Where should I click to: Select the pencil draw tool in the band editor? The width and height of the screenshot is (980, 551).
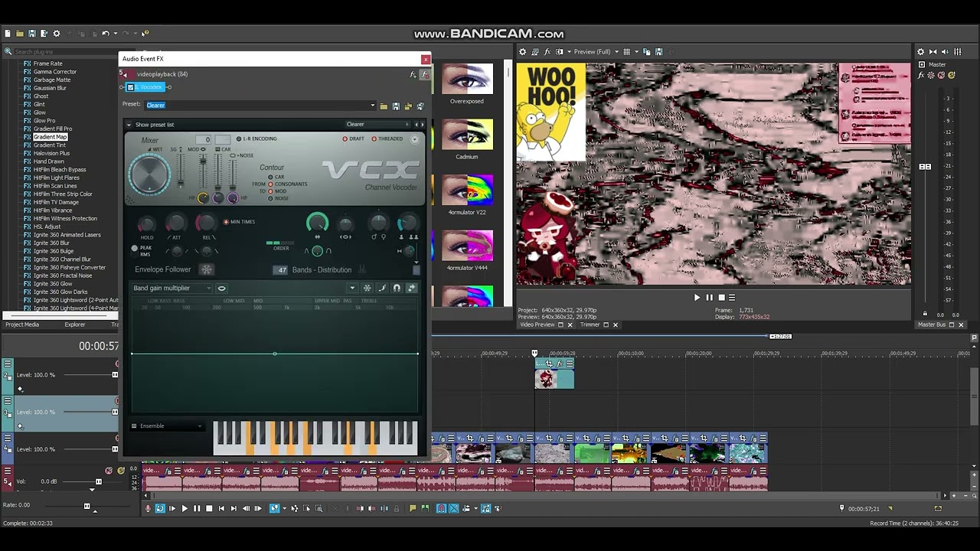pos(382,289)
